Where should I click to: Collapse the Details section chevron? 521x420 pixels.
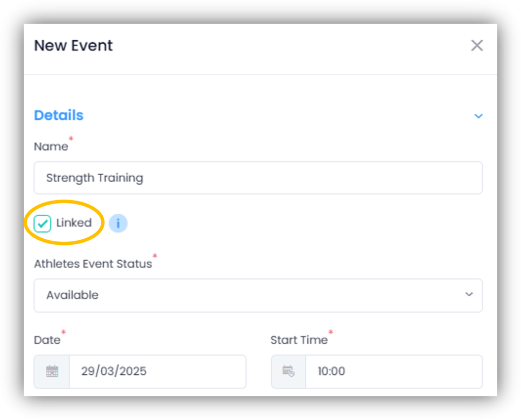(478, 116)
